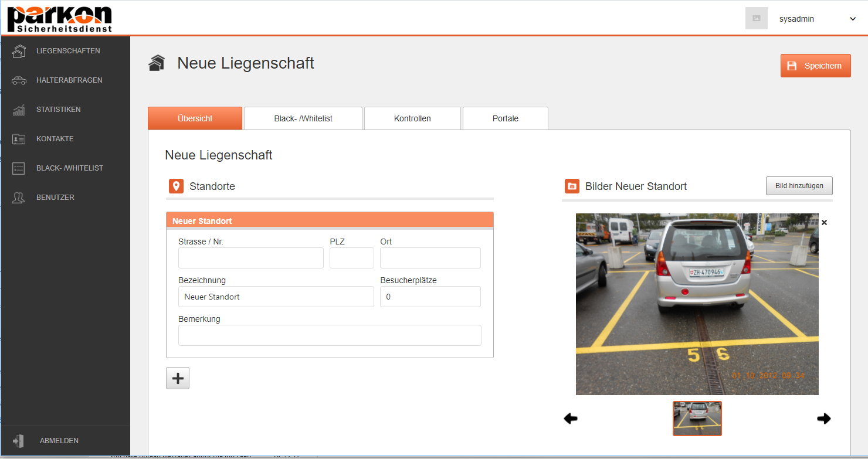This screenshot has width=868, height=459.
Task: Open the Kontrollen tab
Action: click(x=412, y=118)
